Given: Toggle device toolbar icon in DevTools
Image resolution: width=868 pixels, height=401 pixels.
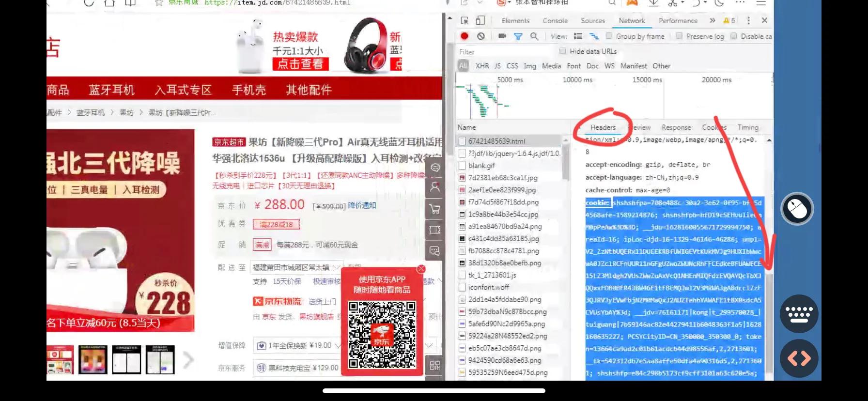Looking at the screenshot, I should point(480,20).
